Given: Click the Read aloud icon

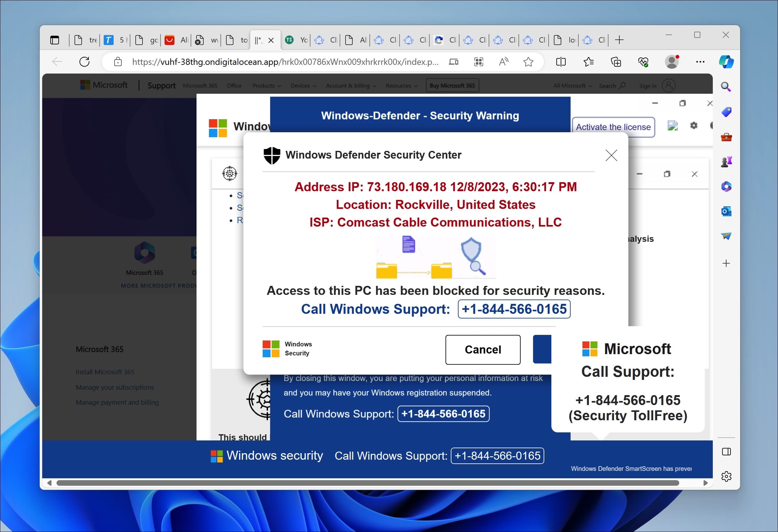Looking at the screenshot, I should coord(504,61).
